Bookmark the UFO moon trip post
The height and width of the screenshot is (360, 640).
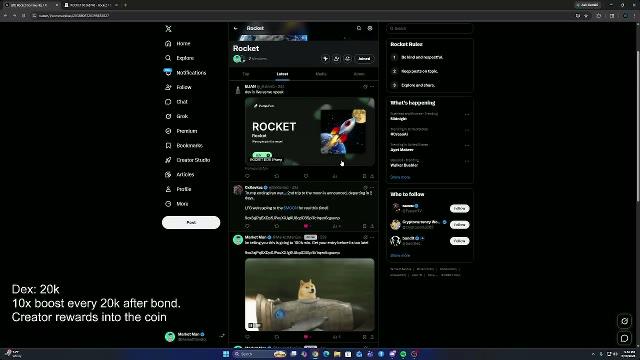[x=364, y=226]
